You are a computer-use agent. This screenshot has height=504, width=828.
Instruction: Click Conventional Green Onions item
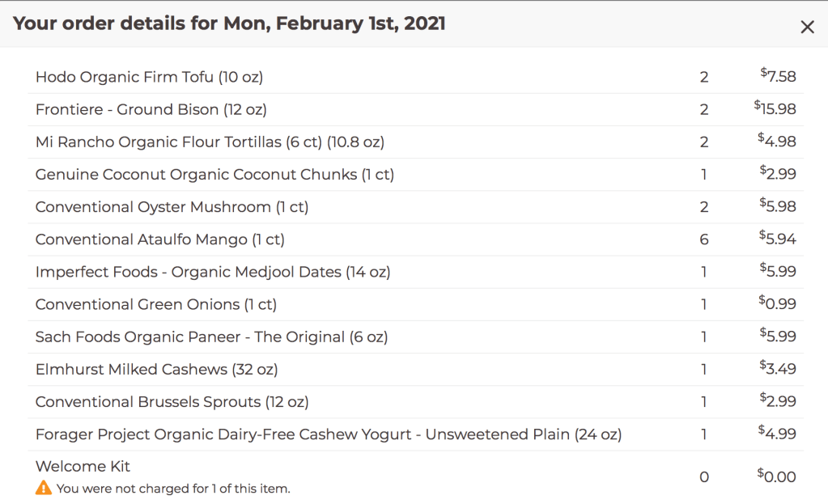click(155, 304)
